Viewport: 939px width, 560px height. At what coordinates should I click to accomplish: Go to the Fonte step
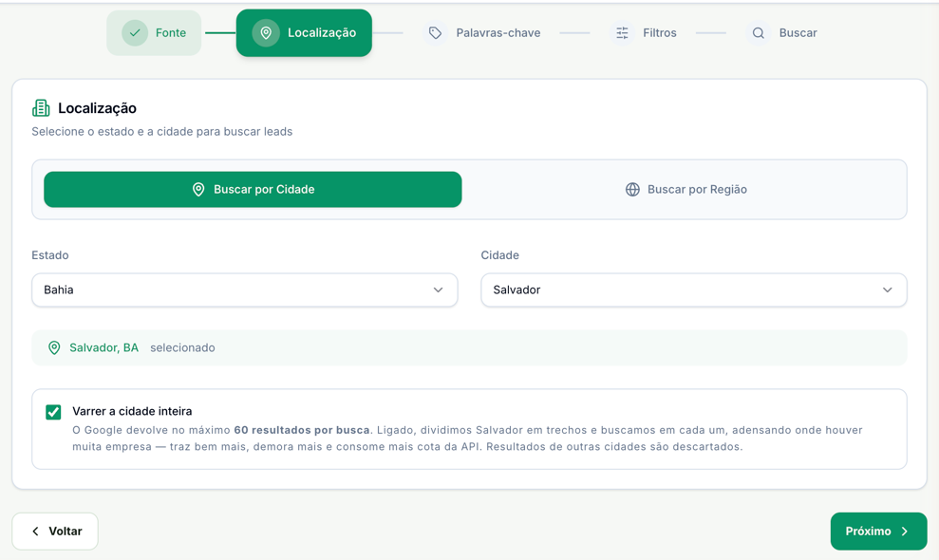click(x=154, y=33)
